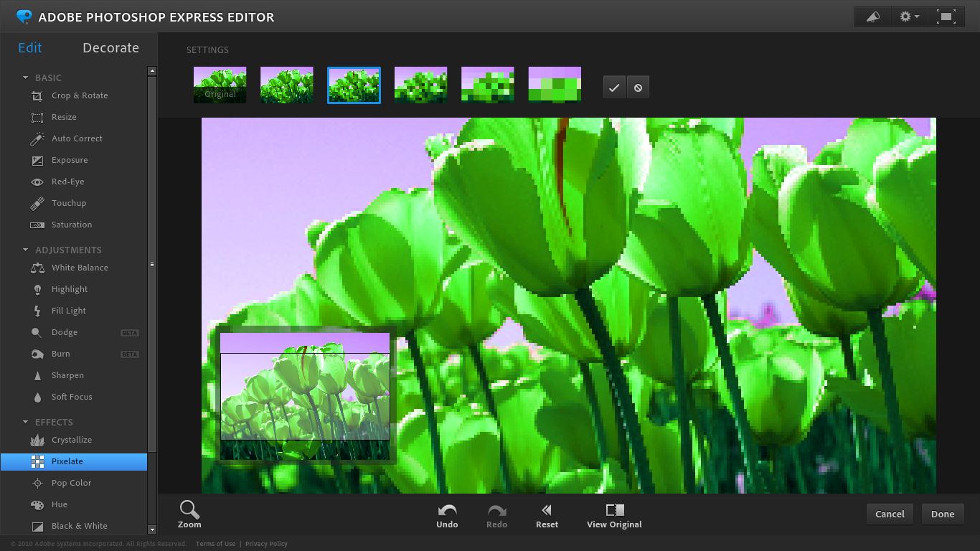Click the sidebar scroll down arrow

[x=151, y=529]
